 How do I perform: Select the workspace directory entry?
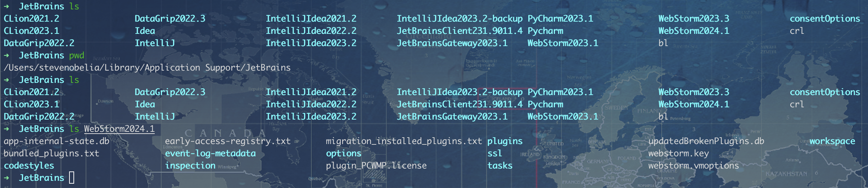pyautogui.click(x=832, y=141)
